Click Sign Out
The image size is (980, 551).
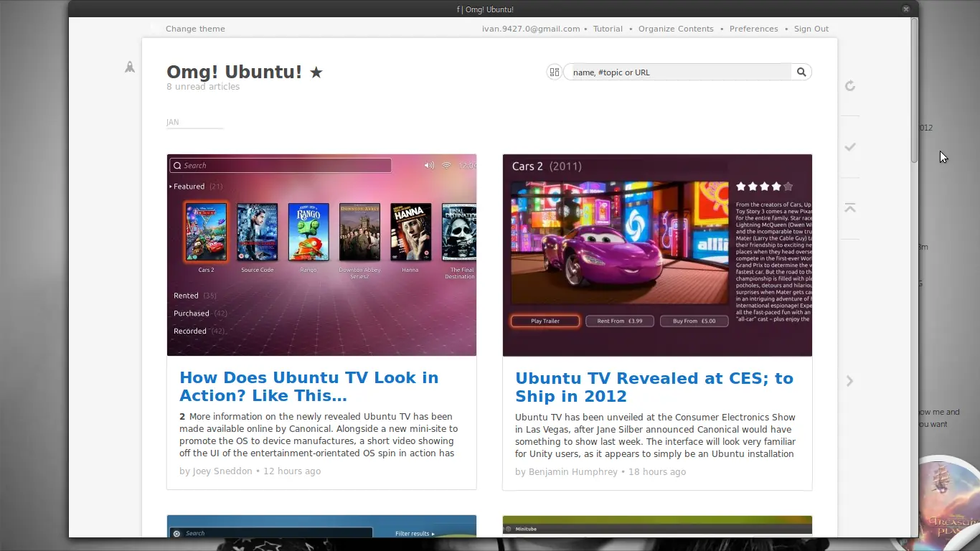click(811, 29)
